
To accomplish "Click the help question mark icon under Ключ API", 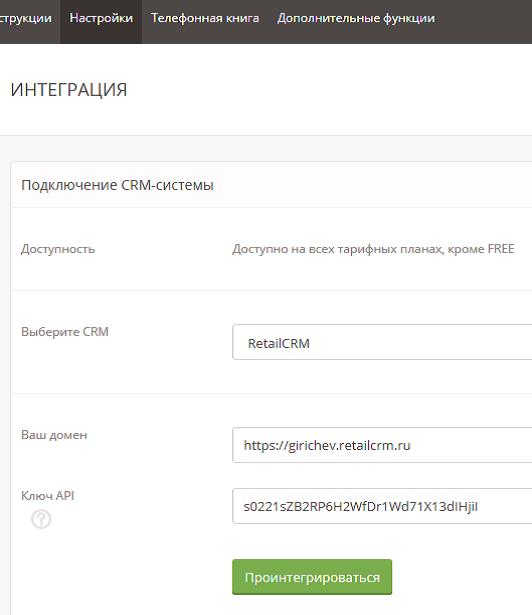I will coord(41,519).
